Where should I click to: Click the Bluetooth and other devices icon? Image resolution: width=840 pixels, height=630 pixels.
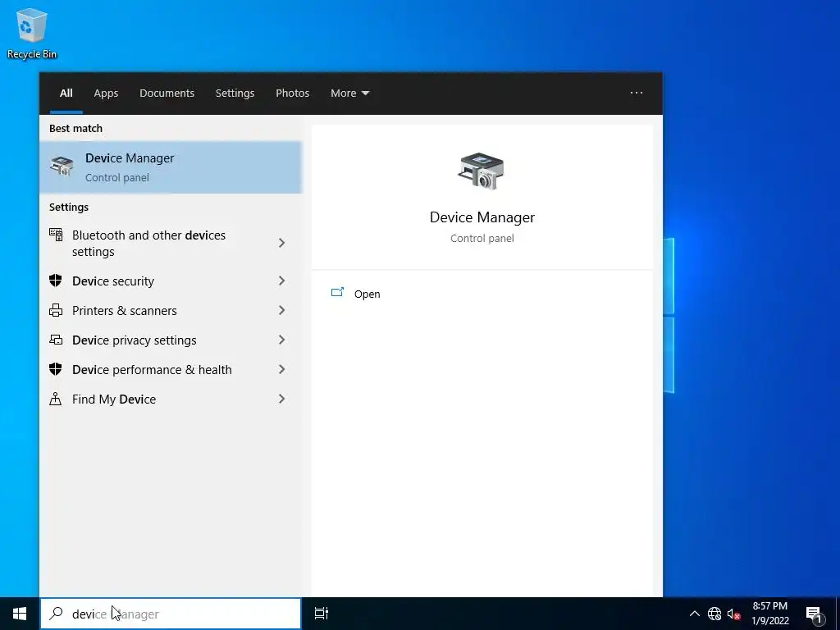click(56, 235)
